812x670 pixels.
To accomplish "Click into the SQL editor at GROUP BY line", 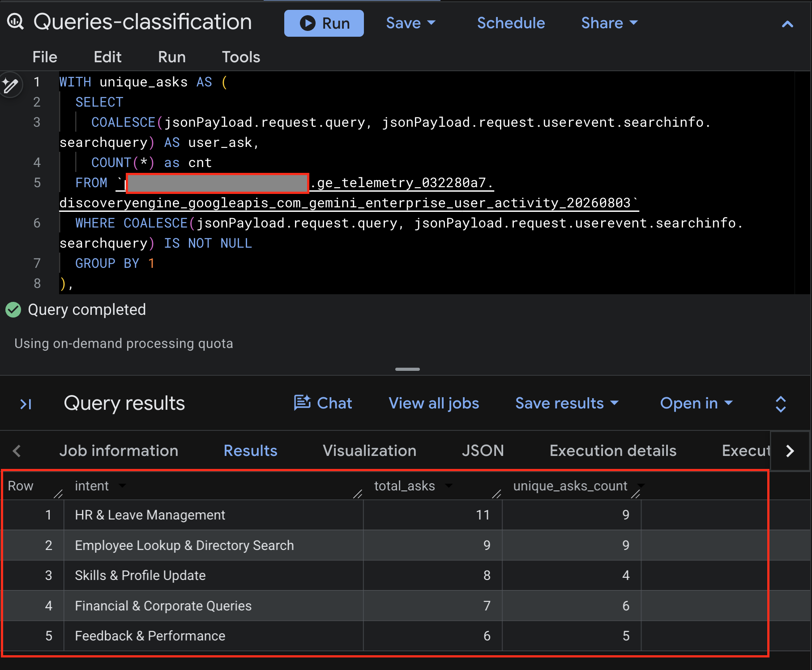I will pos(115,263).
